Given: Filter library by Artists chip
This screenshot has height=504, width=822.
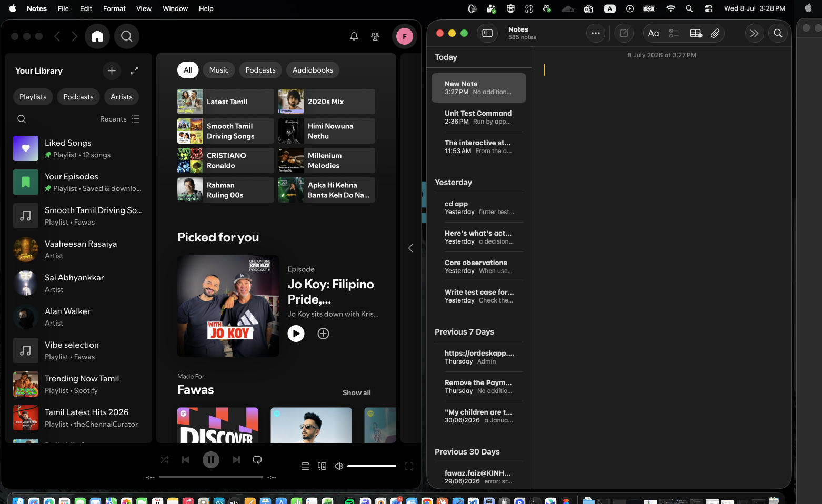Looking at the screenshot, I should (122, 97).
